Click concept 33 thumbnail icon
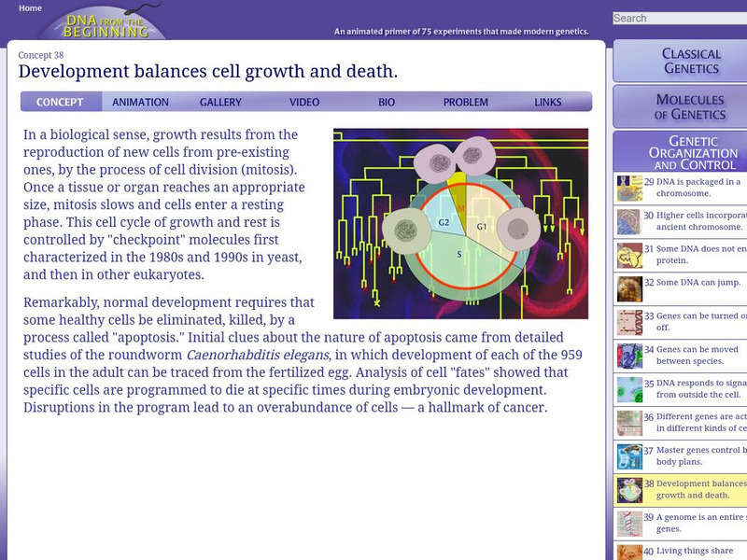747x560 pixels. [629, 322]
